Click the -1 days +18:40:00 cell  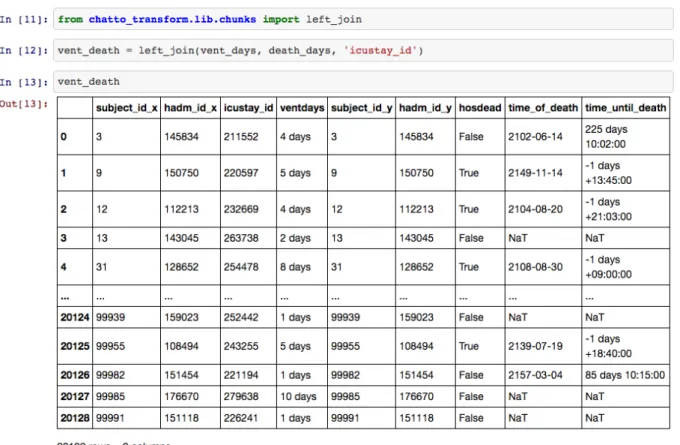[625, 346]
